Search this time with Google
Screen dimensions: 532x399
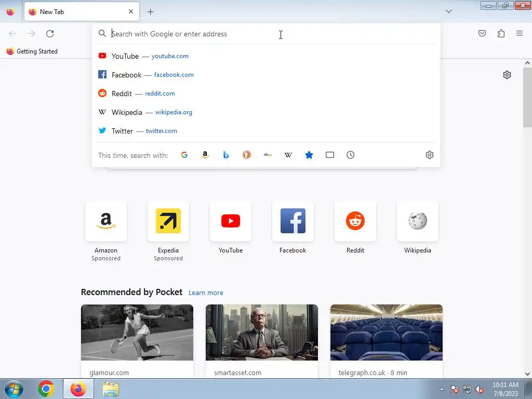(184, 155)
